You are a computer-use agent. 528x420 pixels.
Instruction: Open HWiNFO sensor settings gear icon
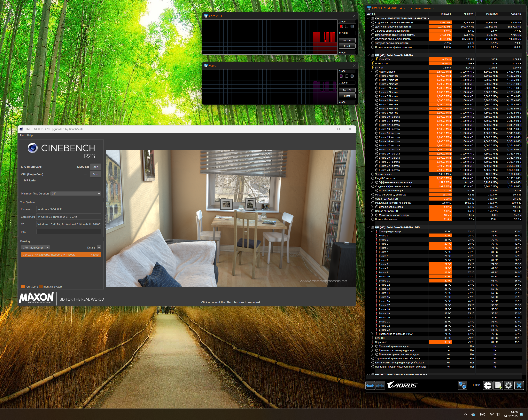coord(509,385)
